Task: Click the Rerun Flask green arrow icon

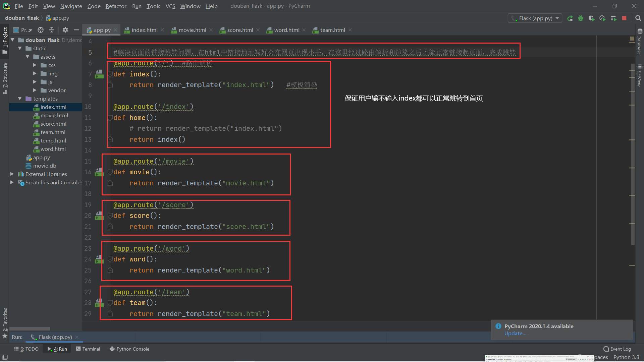Action: click(570, 18)
